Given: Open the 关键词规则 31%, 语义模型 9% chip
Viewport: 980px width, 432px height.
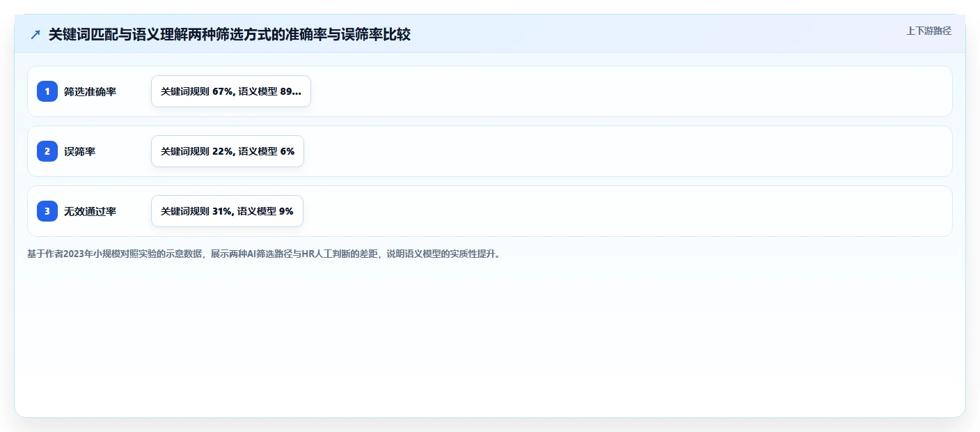Looking at the screenshot, I should [x=227, y=211].
